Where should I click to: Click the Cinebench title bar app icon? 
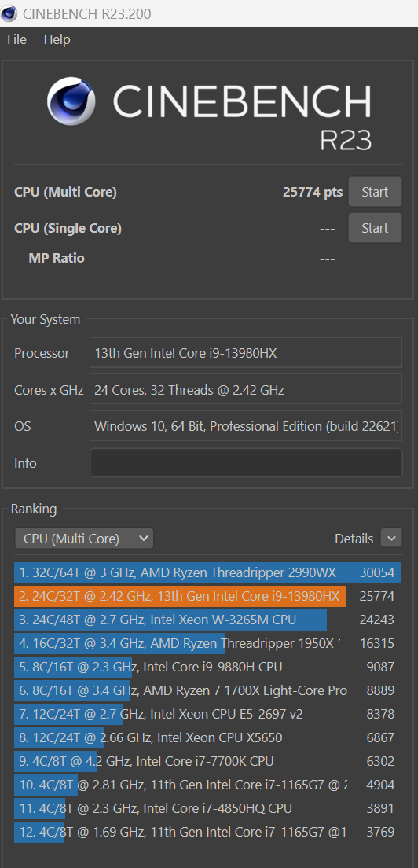point(9,13)
